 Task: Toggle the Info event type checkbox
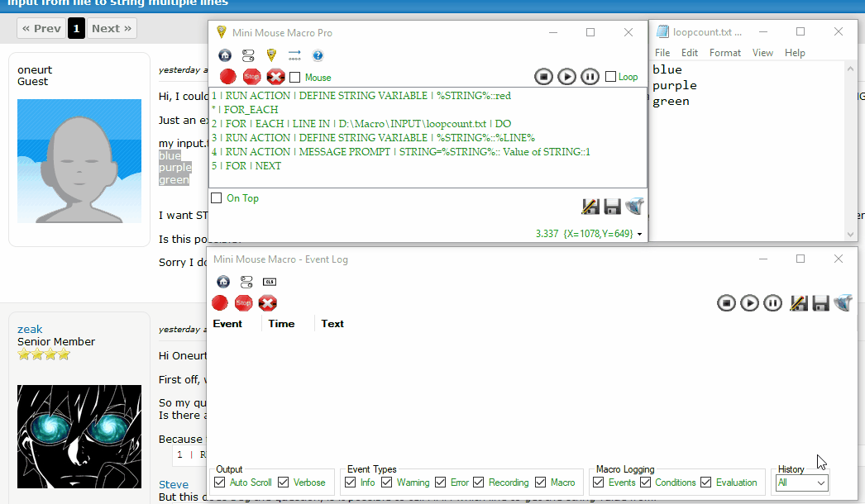coord(351,482)
